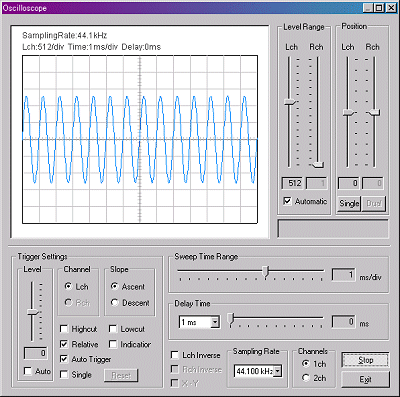The height and width of the screenshot is (397, 400).
Task: Click the Position Single button
Action: pos(349,203)
